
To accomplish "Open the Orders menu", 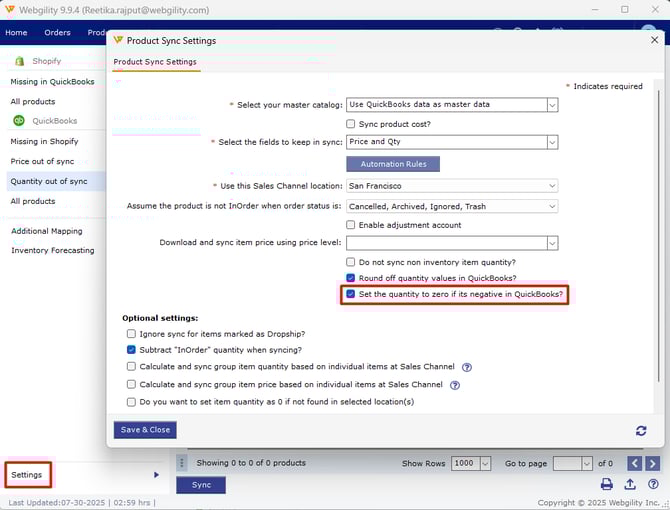I will (x=57, y=32).
